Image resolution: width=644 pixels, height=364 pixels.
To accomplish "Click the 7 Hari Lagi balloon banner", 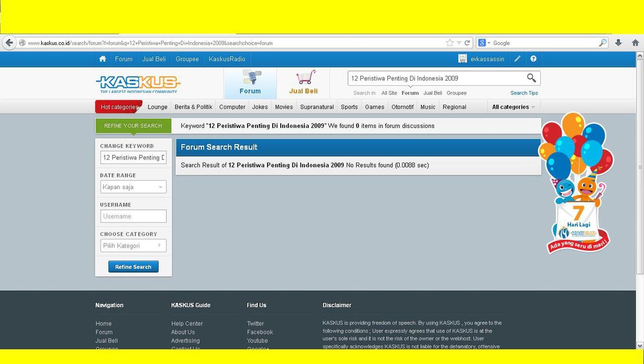I will click(577, 183).
